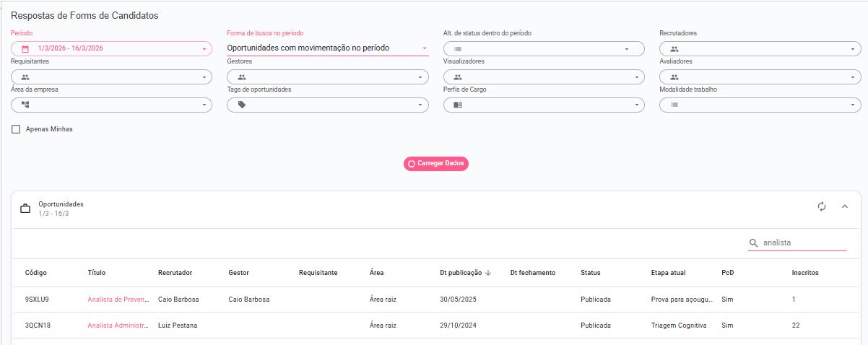Click the people icon in Recrutadores field
Screen dimensions: 868x345
(x=674, y=49)
